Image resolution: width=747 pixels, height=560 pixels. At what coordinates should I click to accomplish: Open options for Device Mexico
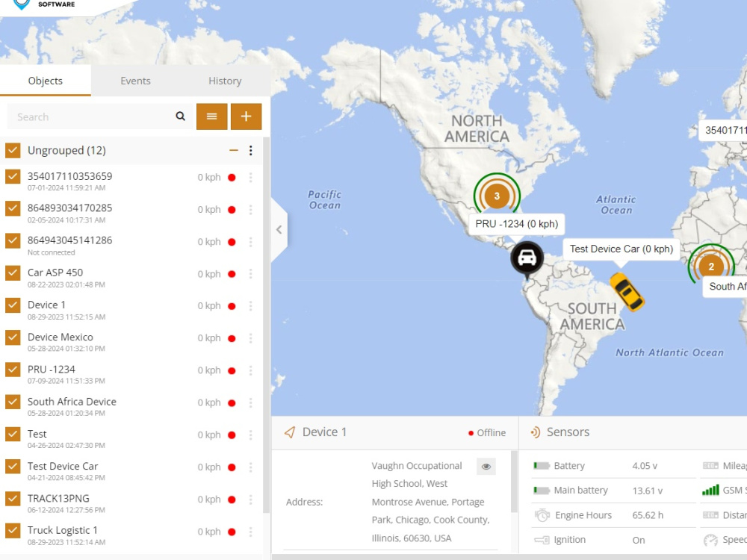coord(250,338)
